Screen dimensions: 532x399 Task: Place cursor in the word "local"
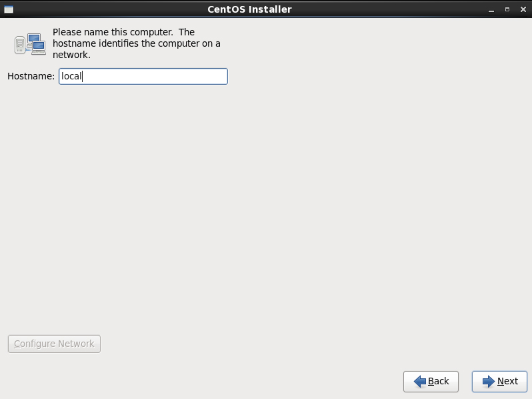71,76
